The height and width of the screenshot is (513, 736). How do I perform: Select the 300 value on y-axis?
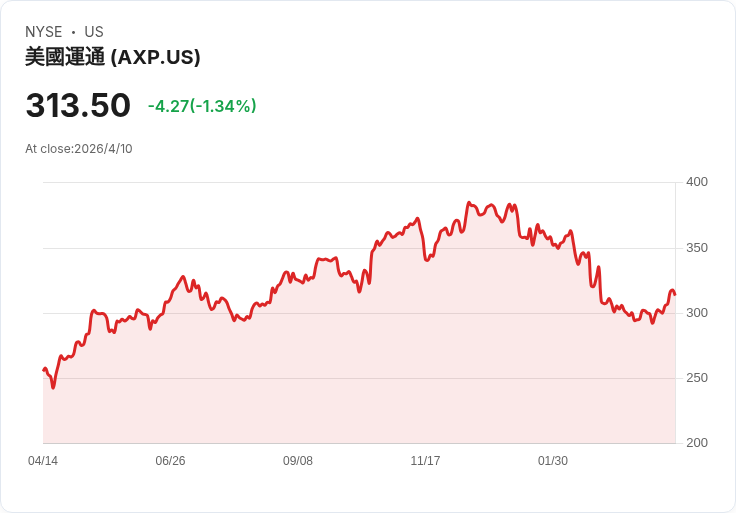tap(696, 313)
